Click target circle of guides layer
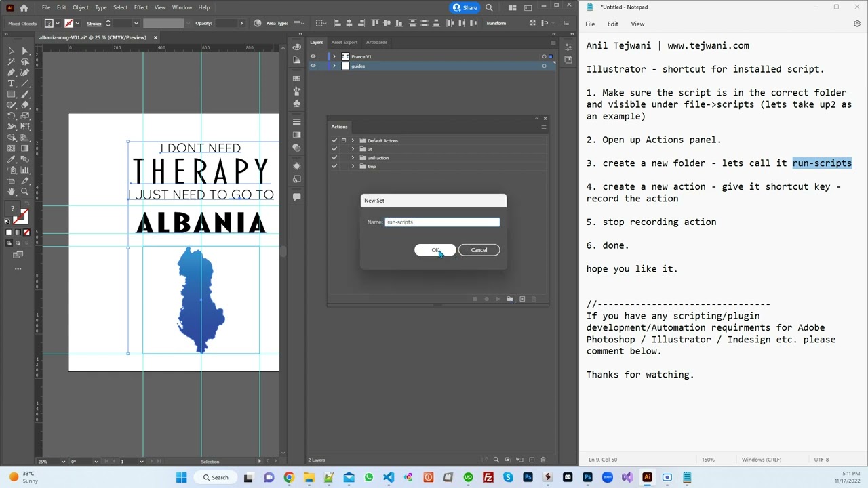This screenshot has width=868, height=488. 544,66
